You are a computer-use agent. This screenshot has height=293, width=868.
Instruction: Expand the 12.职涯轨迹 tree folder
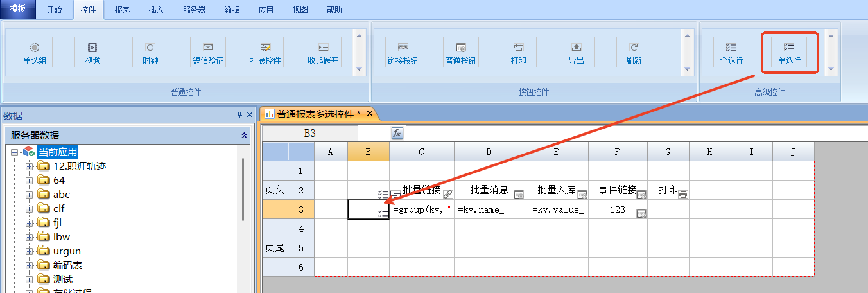tap(29, 166)
